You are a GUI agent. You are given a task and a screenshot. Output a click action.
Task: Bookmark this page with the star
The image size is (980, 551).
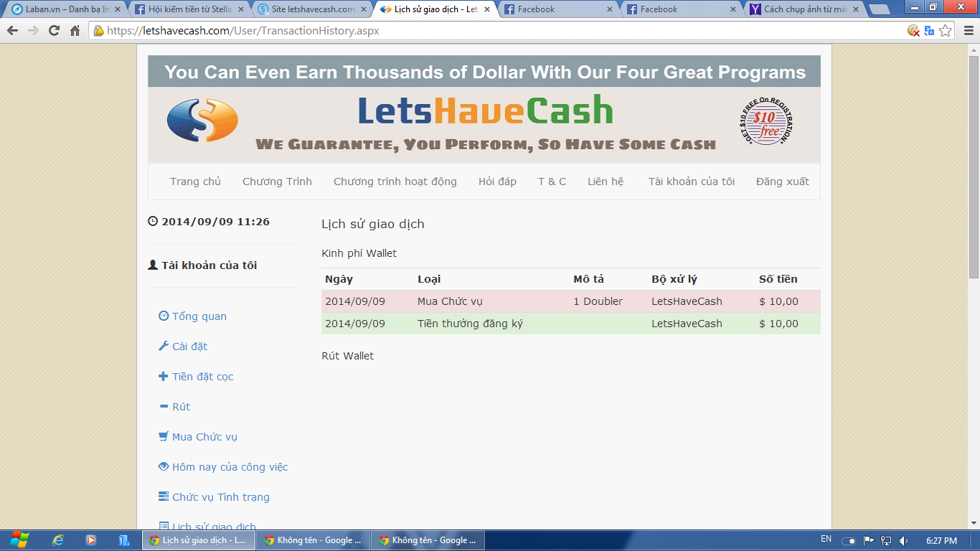(946, 31)
